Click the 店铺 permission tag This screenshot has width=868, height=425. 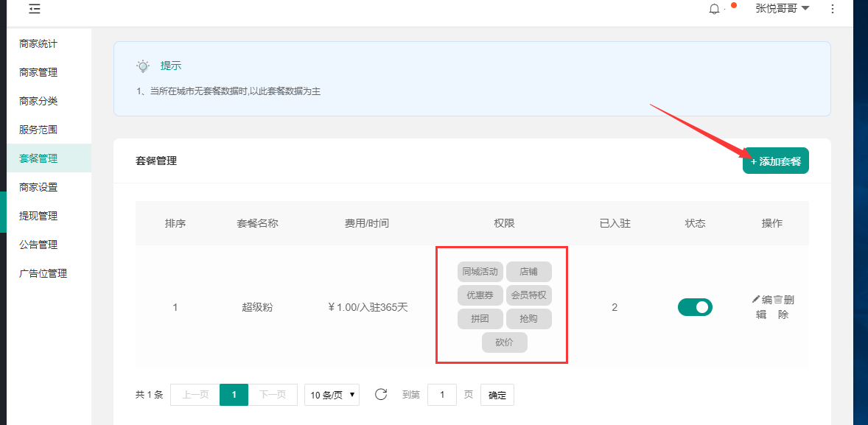(528, 272)
